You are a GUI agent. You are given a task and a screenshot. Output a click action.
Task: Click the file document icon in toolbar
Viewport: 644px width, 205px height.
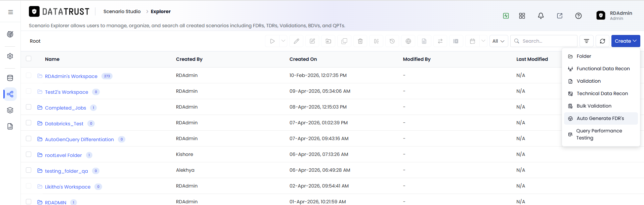[424, 41]
